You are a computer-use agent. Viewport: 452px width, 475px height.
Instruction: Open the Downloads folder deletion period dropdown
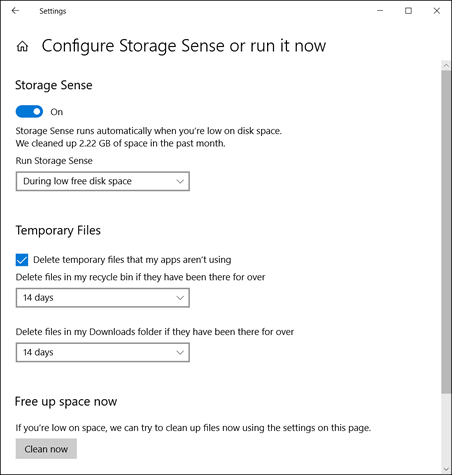(x=103, y=352)
